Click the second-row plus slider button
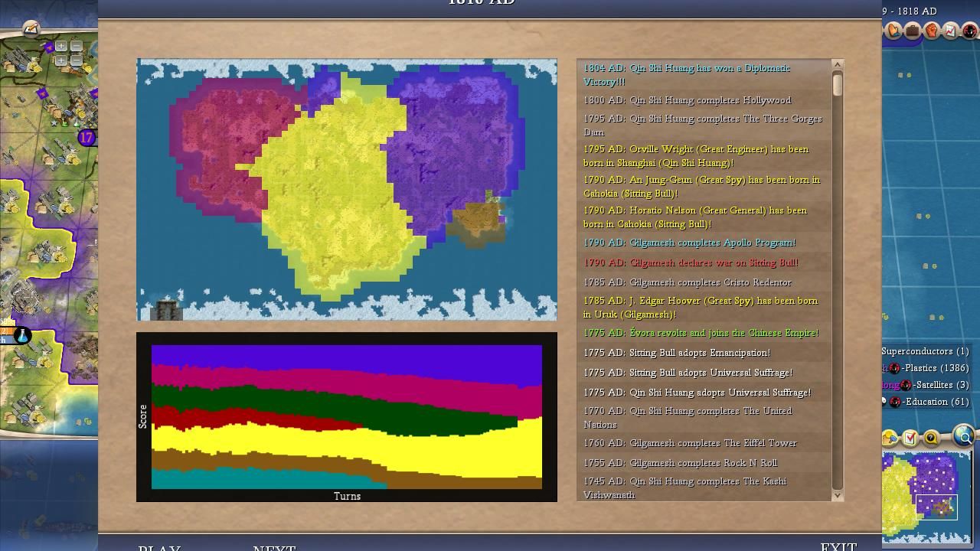The image size is (980, 551). point(61,60)
